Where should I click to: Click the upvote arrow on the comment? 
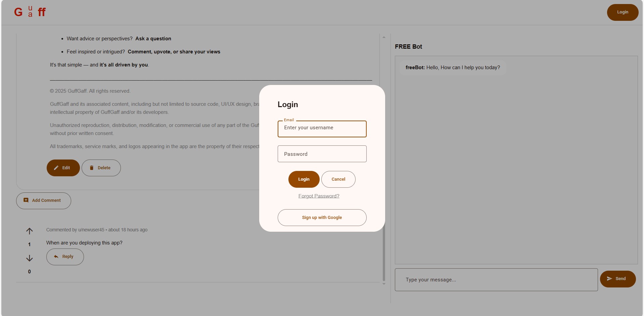30,231
